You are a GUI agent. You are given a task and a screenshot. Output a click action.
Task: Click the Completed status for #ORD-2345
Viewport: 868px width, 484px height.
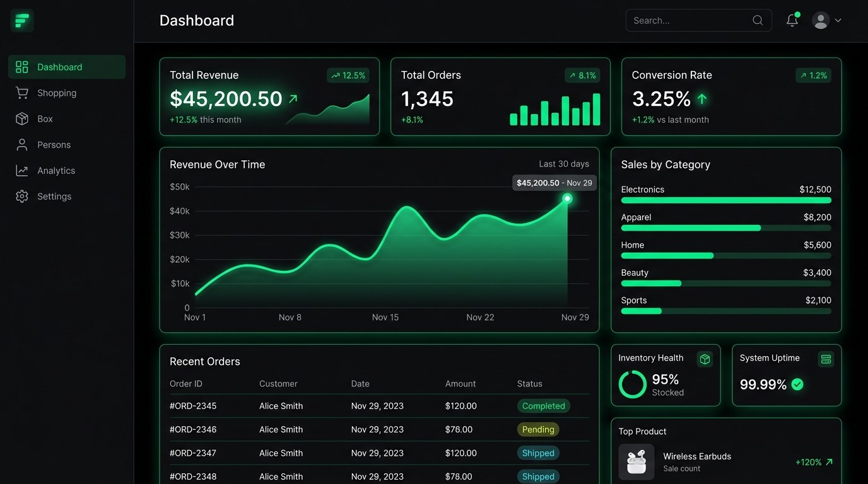coord(544,406)
